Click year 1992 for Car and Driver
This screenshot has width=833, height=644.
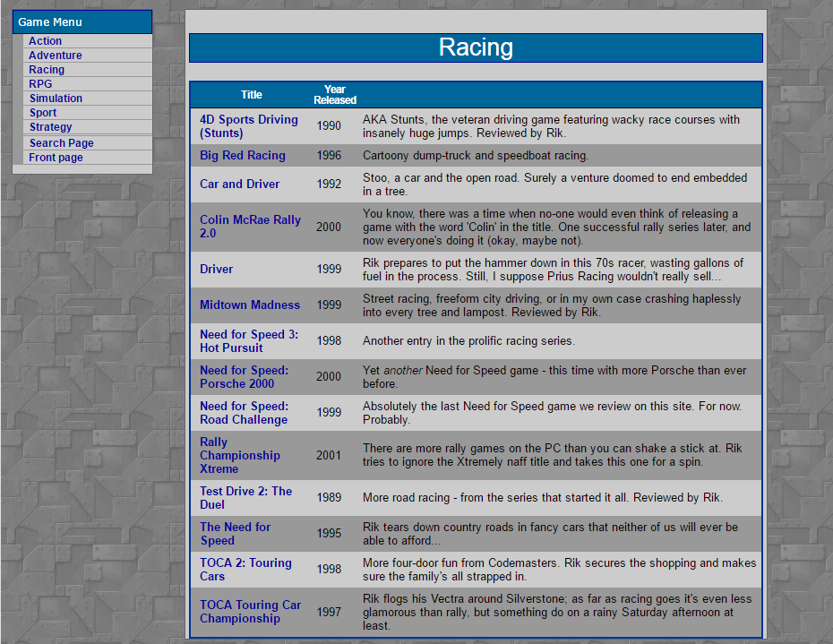[x=329, y=184]
